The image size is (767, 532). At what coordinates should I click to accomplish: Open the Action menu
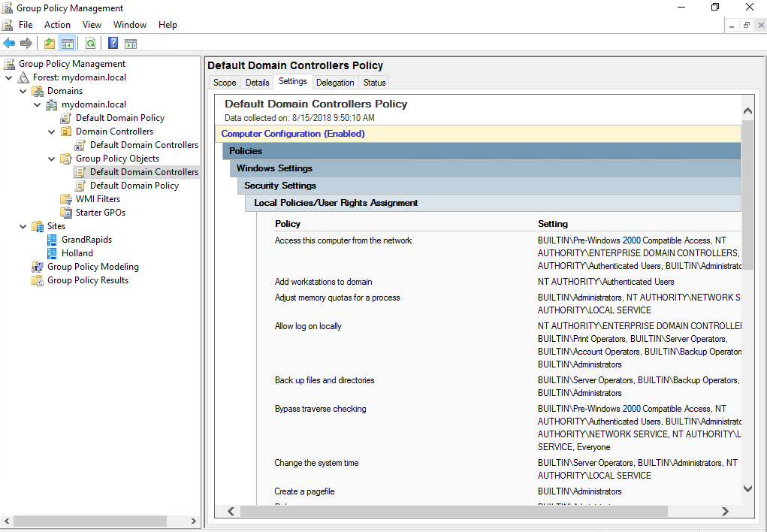coord(57,25)
